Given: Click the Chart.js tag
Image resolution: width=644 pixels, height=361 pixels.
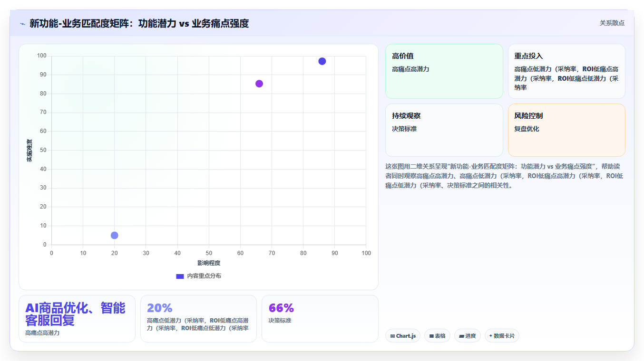Looking at the screenshot, I should tap(403, 336).
